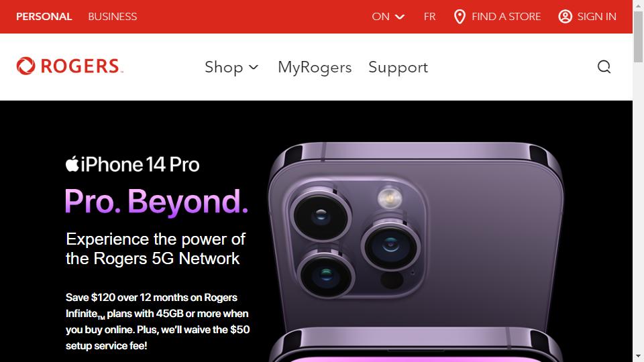Click the Apple logo in the banner
The width and height of the screenshot is (644, 362).
[x=72, y=164]
